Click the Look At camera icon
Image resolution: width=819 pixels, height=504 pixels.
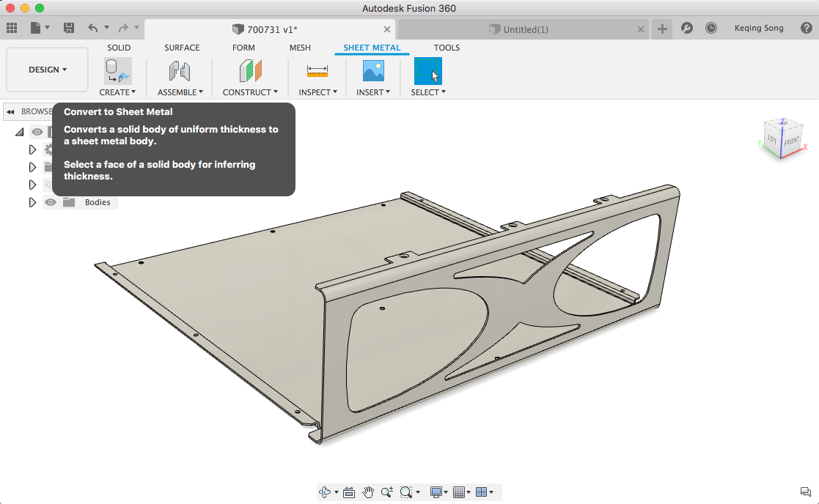click(x=349, y=492)
